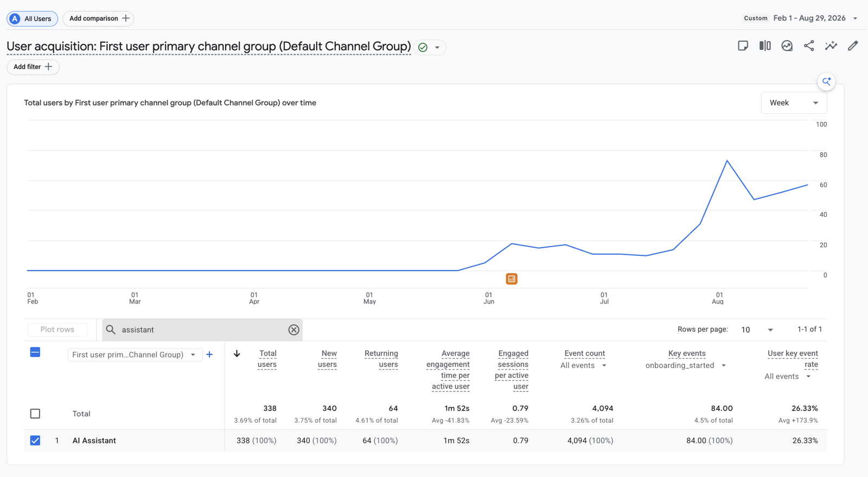Screen dimensions: 868x477
Task: Sort by Engaged sessions per active user
Action: (512, 370)
